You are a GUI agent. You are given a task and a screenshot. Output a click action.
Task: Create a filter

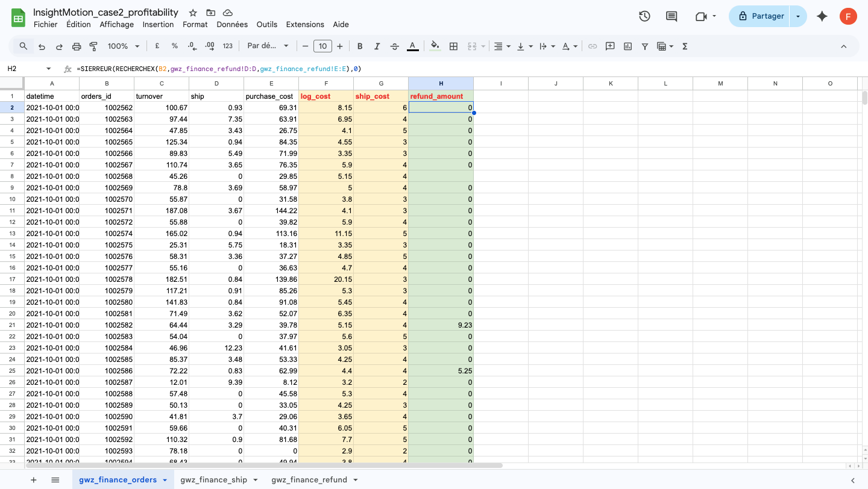point(644,46)
